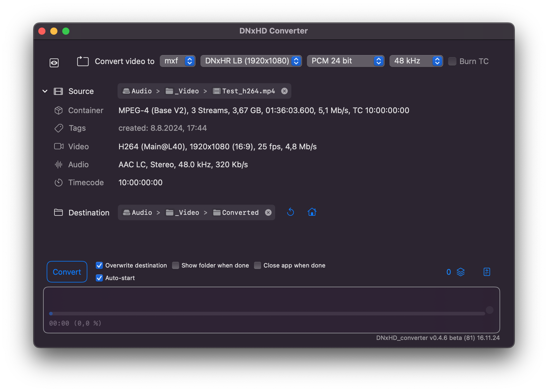This screenshot has height=392, width=548.
Task: Open the mxf container format dropdown
Action: [177, 61]
